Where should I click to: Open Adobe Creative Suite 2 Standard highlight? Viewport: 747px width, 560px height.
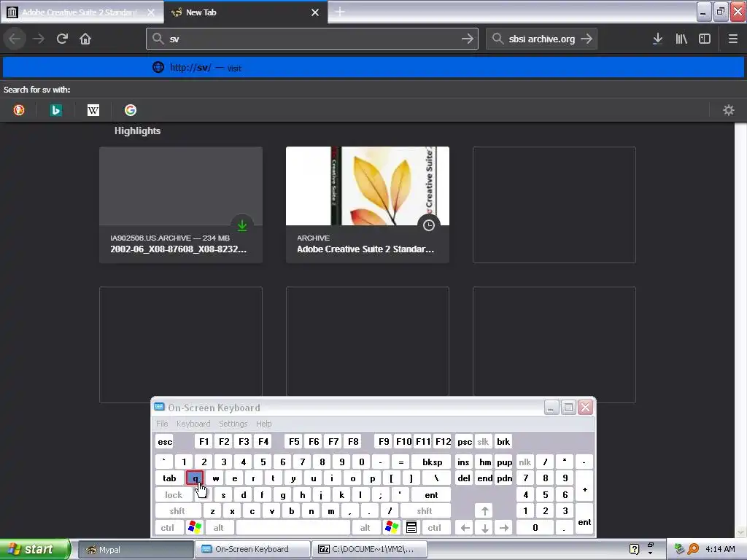click(x=368, y=205)
